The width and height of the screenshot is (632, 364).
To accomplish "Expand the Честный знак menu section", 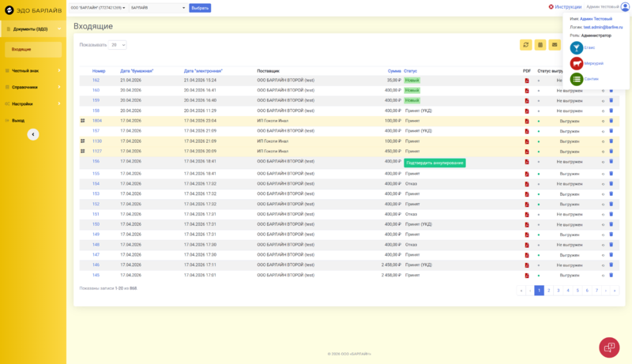I will (x=33, y=71).
